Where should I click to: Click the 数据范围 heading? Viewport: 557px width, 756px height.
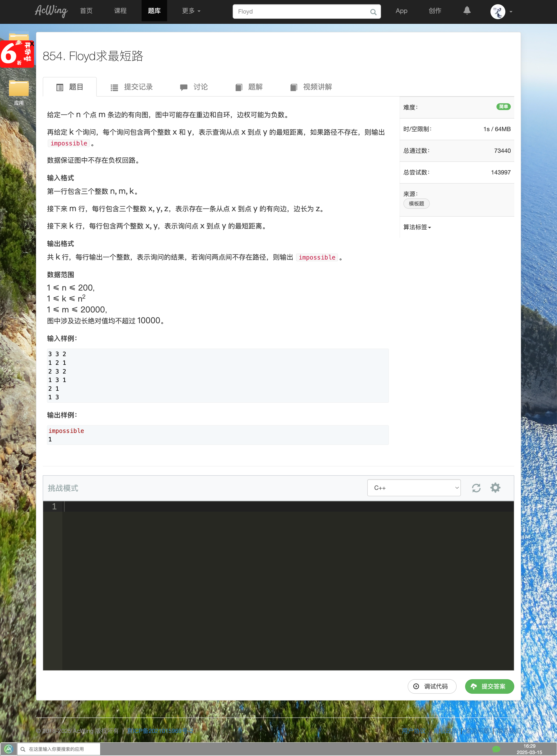(60, 274)
